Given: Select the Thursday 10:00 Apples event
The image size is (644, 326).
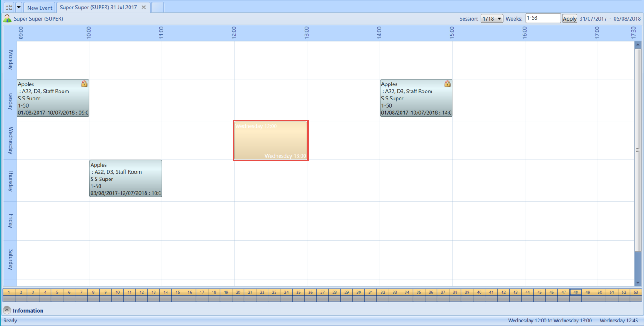Looking at the screenshot, I should click(125, 179).
